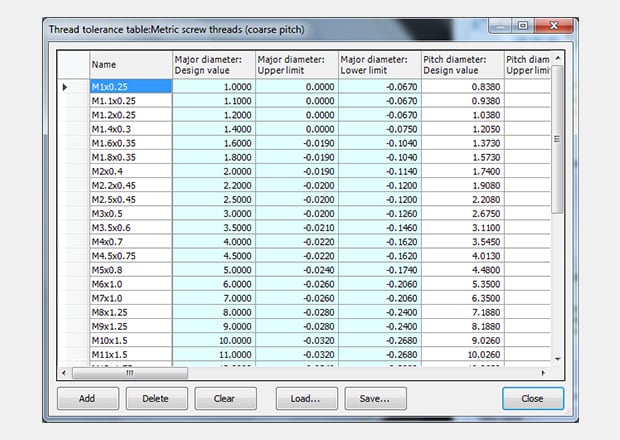Viewport: 620px width, 440px height.
Task: Click the vertical scrollbar up arrow
Action: click(x=558, y=59)
